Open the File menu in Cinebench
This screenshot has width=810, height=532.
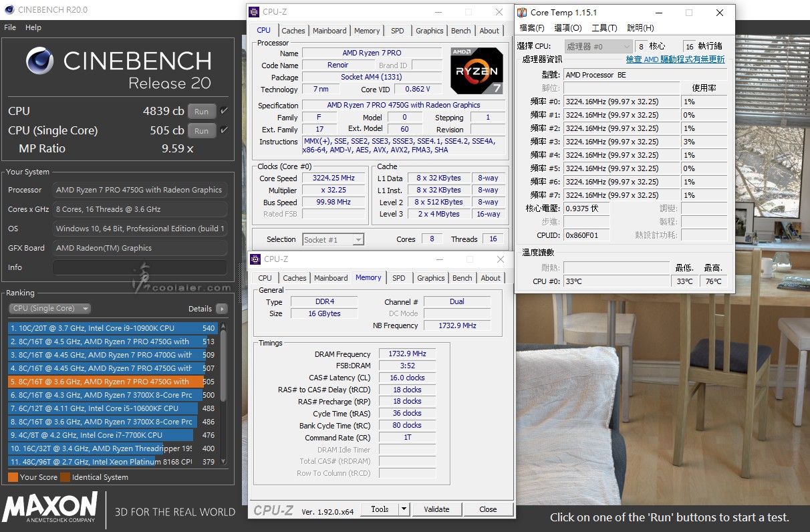click(10, 27)
